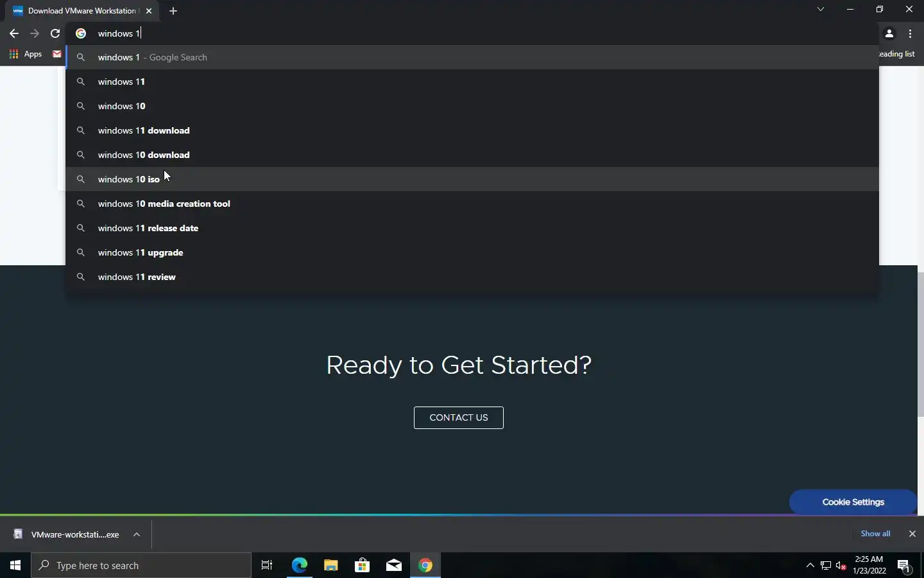The width and height of the screenshot is (924, 578).
Task: Click the CONTACT US button
Action: [459, 417]
